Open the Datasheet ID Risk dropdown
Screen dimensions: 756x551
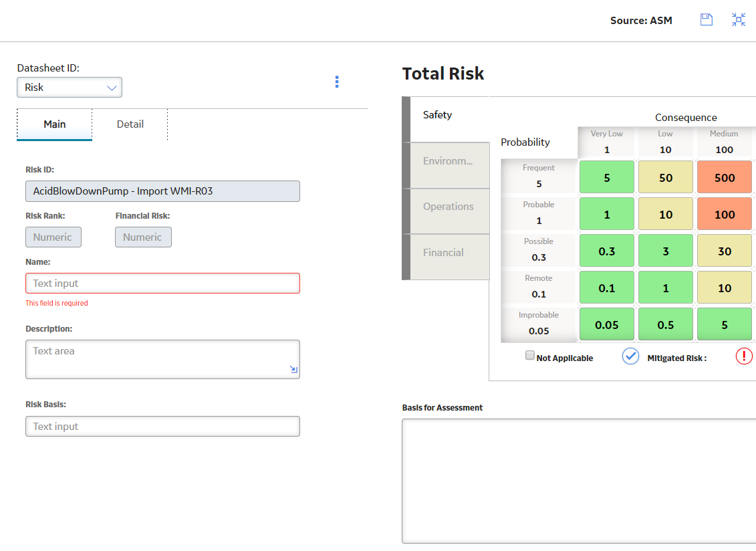click(x=70, y=88)
